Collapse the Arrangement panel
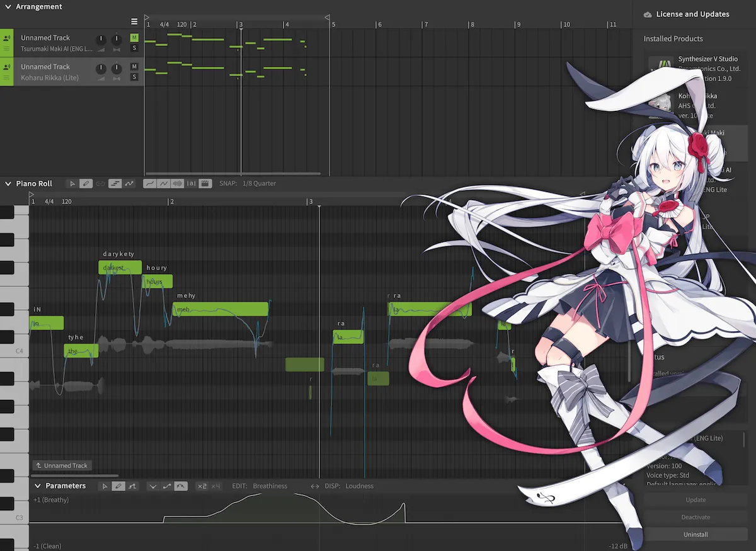756x551 pixels. point(8,7)
